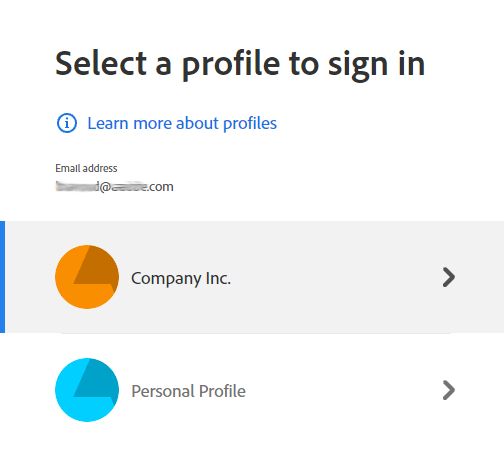Image resolution: width=504 pixels, height=449 pixels.
Task: Select the Company Inc. profile name
Action: 181,279
